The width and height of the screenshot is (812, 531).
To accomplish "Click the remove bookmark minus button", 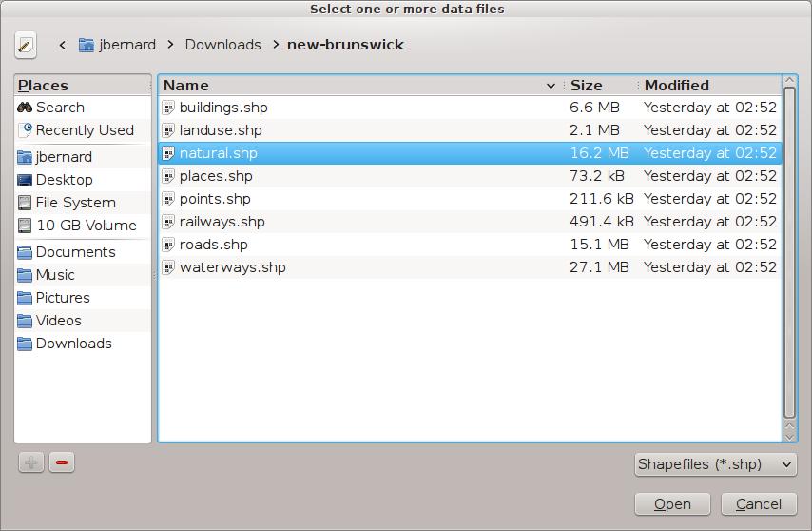I will pos(62,463).
